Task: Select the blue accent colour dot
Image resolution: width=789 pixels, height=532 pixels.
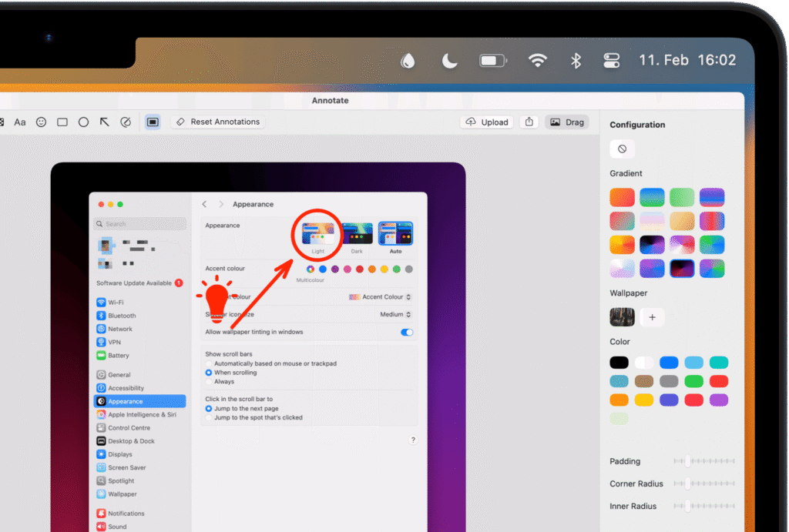Action: [x=323, y=269]
